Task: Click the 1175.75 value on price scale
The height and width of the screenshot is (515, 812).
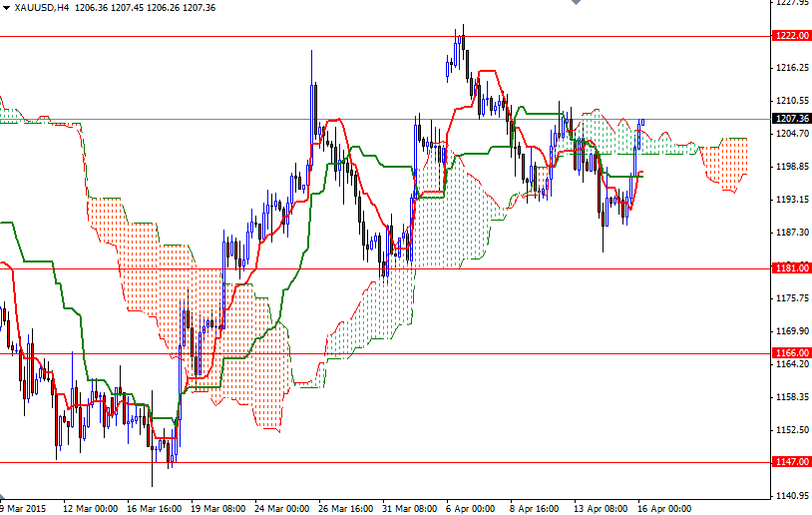Action: click(791, 298)
